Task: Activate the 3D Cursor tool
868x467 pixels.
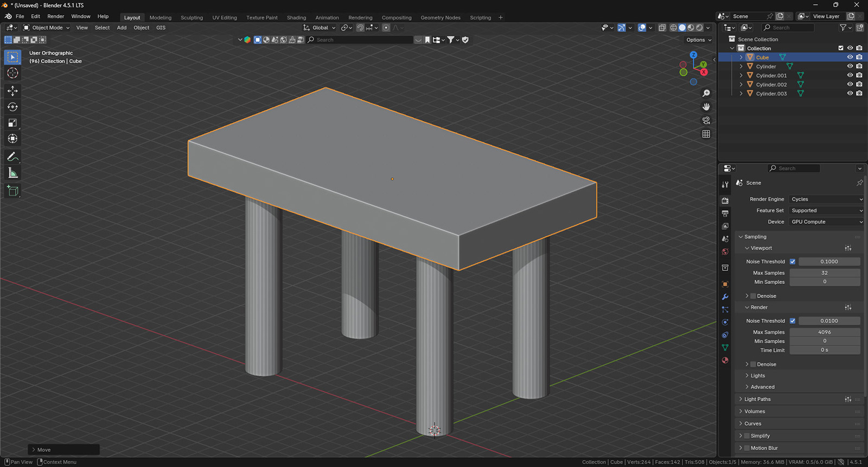Action: pos(12,73)
